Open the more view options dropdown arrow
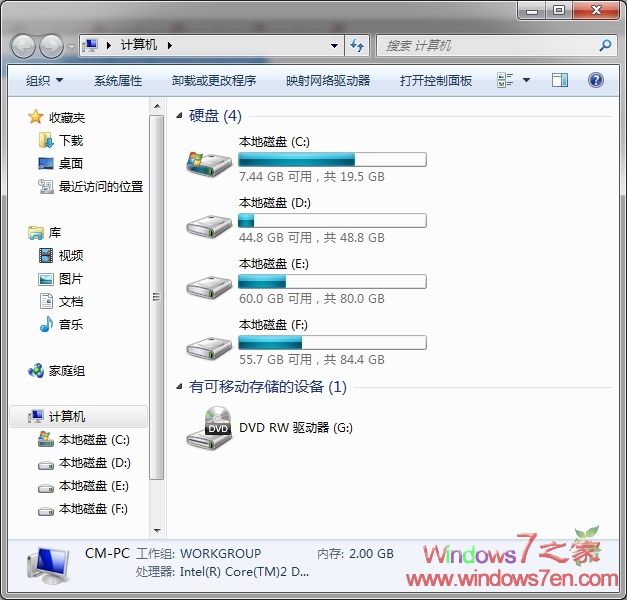 526,80
